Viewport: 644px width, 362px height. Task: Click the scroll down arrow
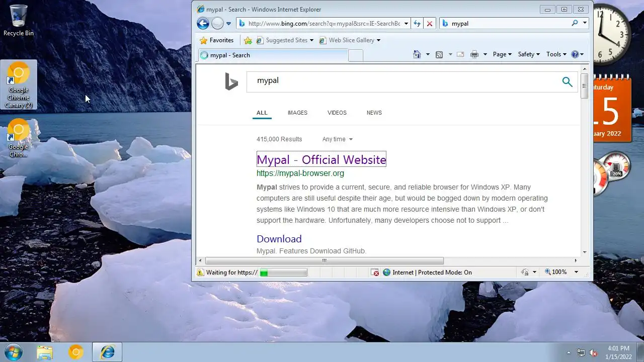tap(584, 252)
